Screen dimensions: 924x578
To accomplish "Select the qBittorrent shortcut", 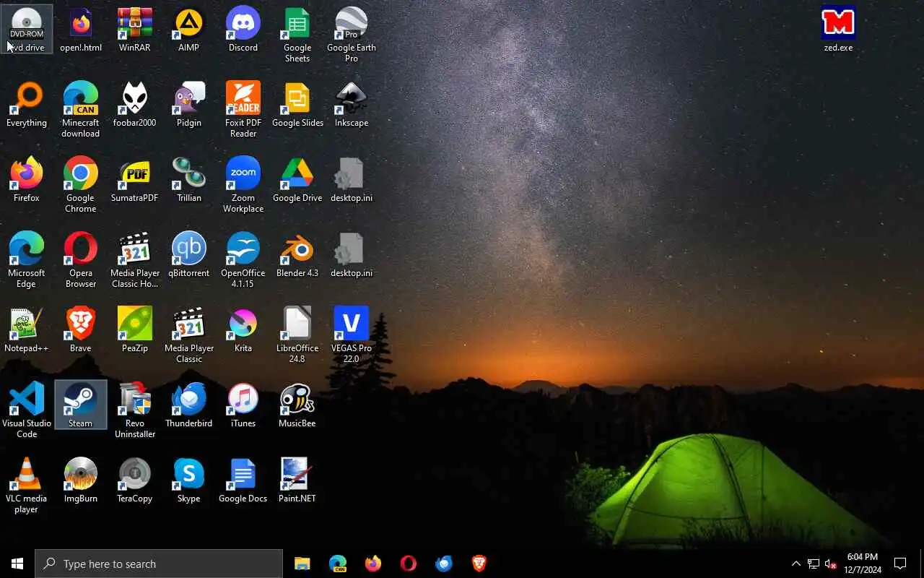I will click(x=189, y=255).
